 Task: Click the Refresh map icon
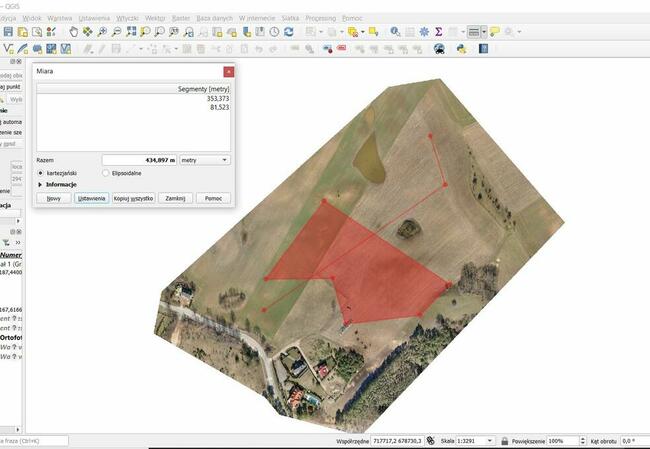(x=289, y=32)
